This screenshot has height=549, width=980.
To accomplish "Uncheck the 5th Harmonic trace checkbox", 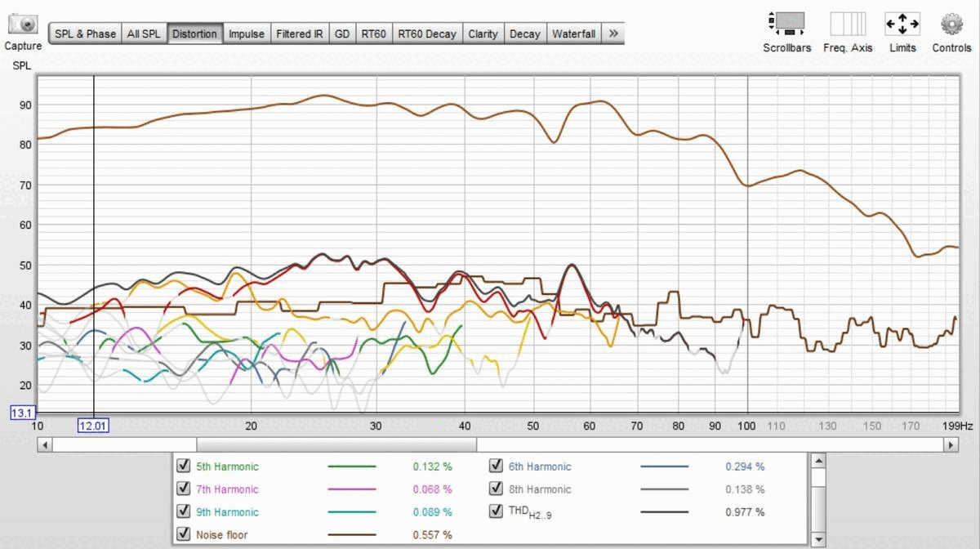I will point(184,466).
